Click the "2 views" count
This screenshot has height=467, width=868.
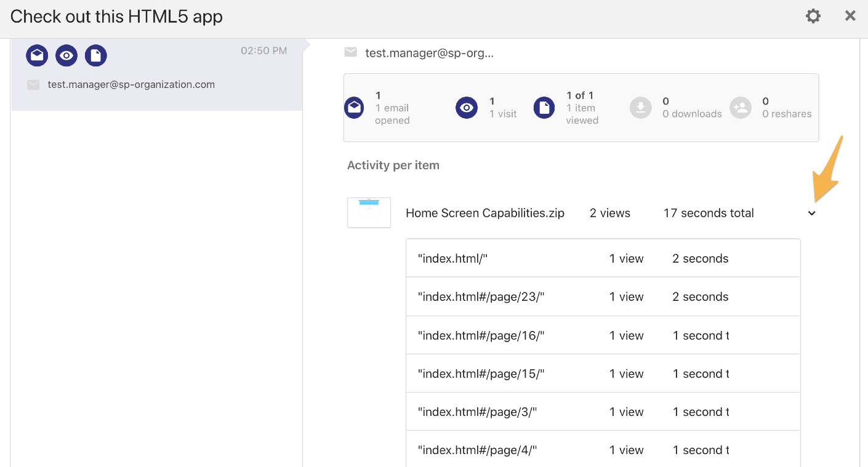click(610, 213)
